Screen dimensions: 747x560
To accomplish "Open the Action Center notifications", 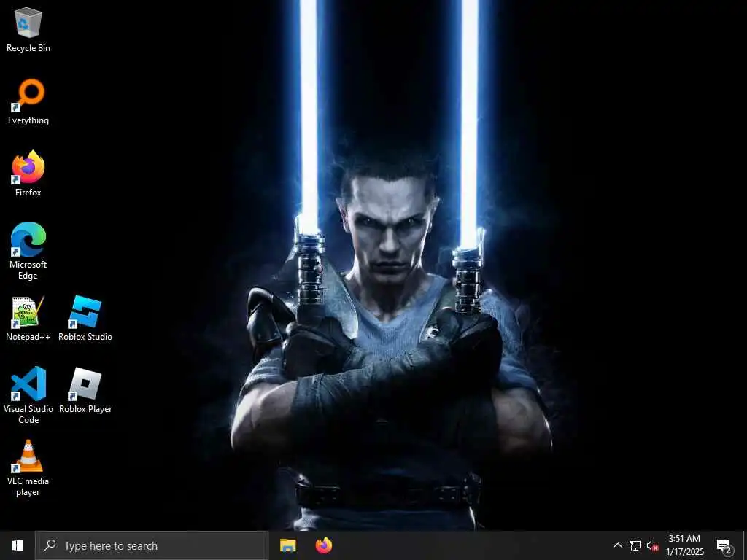I will click(x=724, y=545).
